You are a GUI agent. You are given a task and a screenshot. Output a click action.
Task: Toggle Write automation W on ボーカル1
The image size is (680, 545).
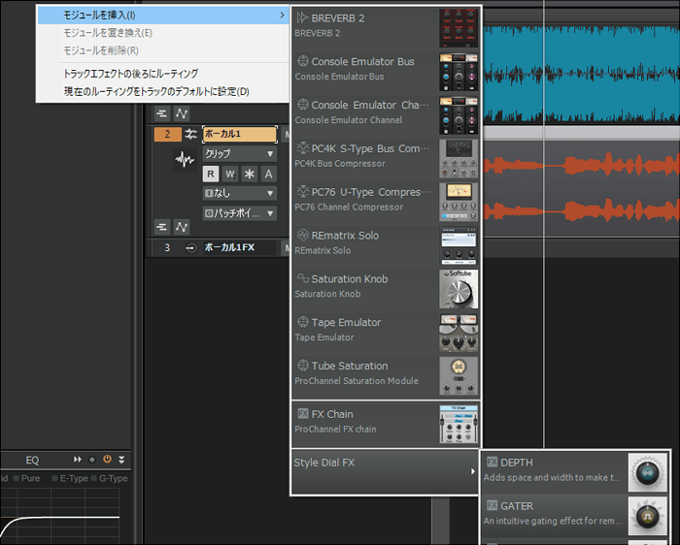230,174
